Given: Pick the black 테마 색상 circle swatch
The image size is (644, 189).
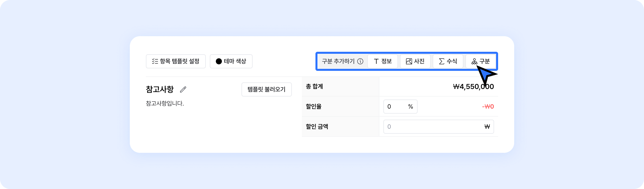Looking at the screenshot, I should coord(219,61).
